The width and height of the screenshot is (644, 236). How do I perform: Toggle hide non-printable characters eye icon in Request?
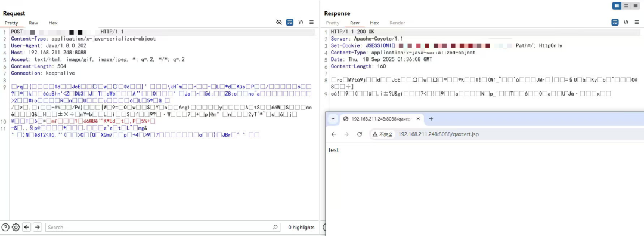coord(279,22)
